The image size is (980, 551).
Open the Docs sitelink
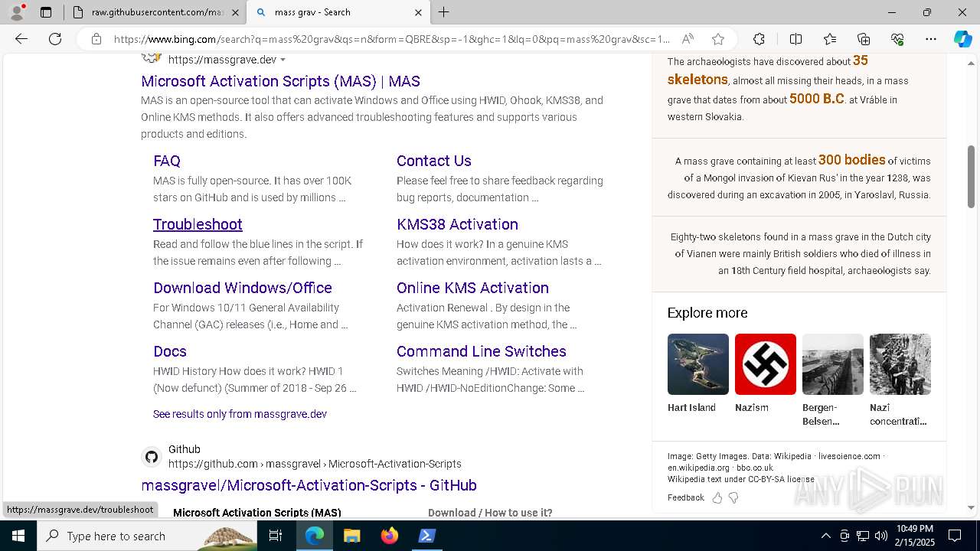pos(170,351)
